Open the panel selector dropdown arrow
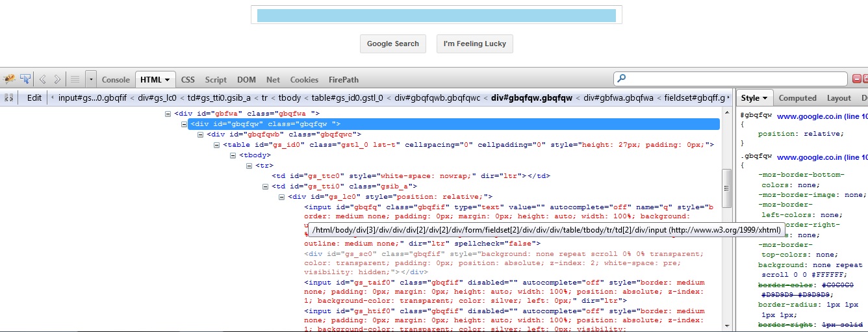 [x=91, y=79]
